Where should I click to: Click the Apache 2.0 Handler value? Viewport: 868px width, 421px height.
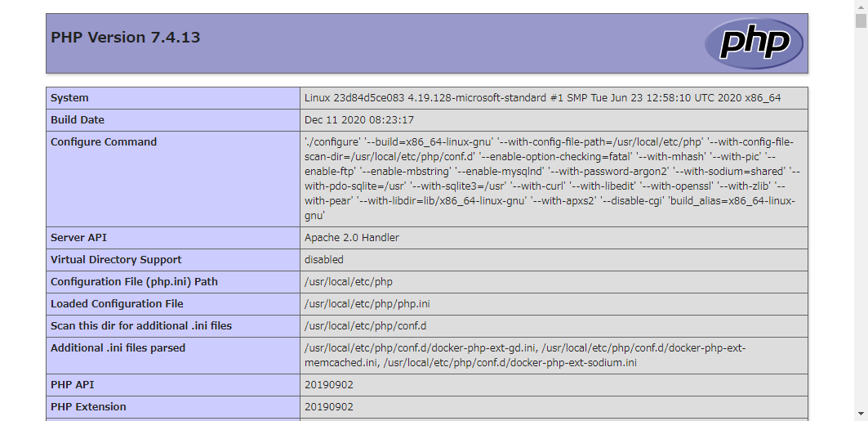pyautogui.click(x=352, y=238)
